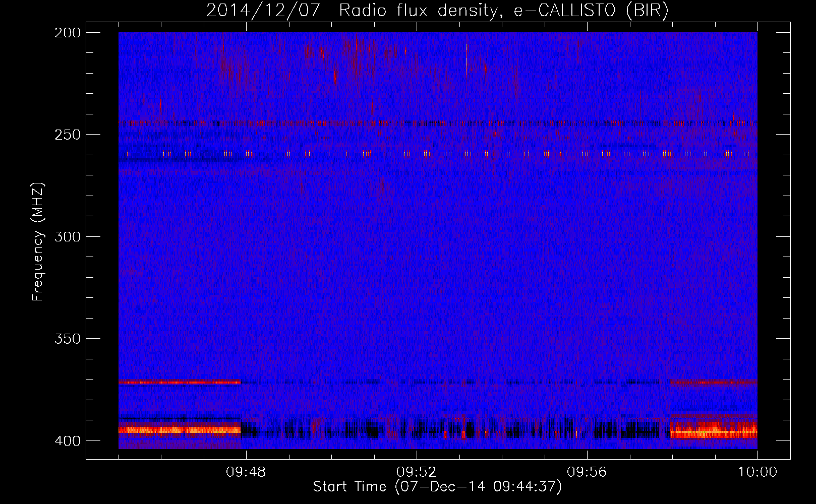Click the 10:00 time tick label
816x504 pixels.
point(757,472)
